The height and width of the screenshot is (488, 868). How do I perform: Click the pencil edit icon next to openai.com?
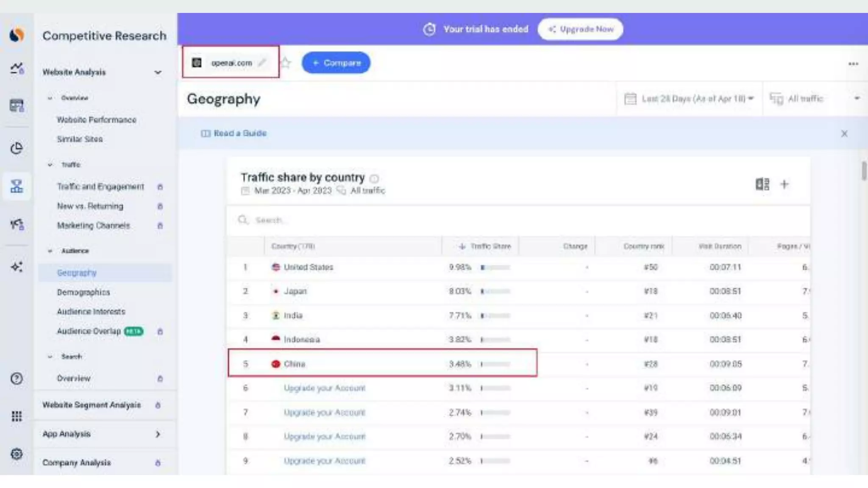click(262, 63)
